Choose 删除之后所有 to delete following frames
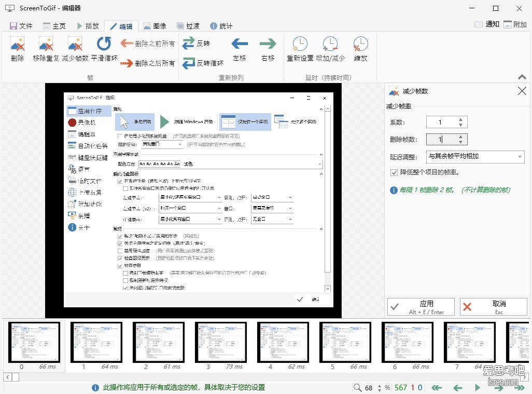 click(x=148, y=63)
